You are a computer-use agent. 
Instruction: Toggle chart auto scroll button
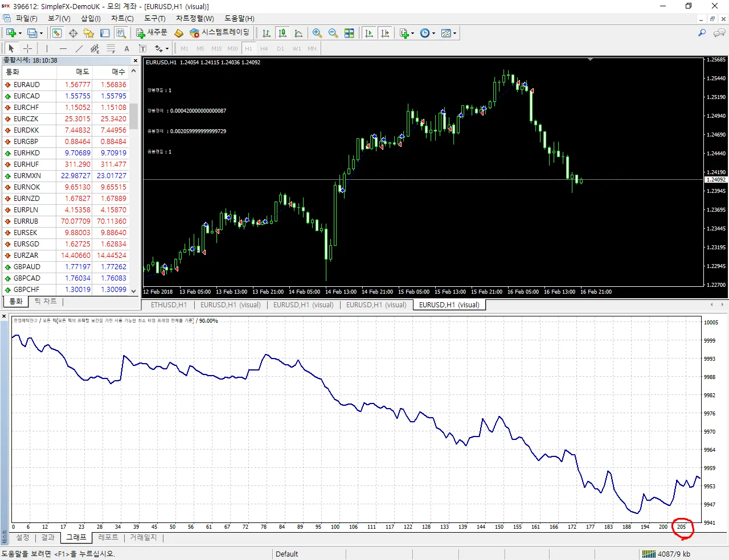[369, 33]
